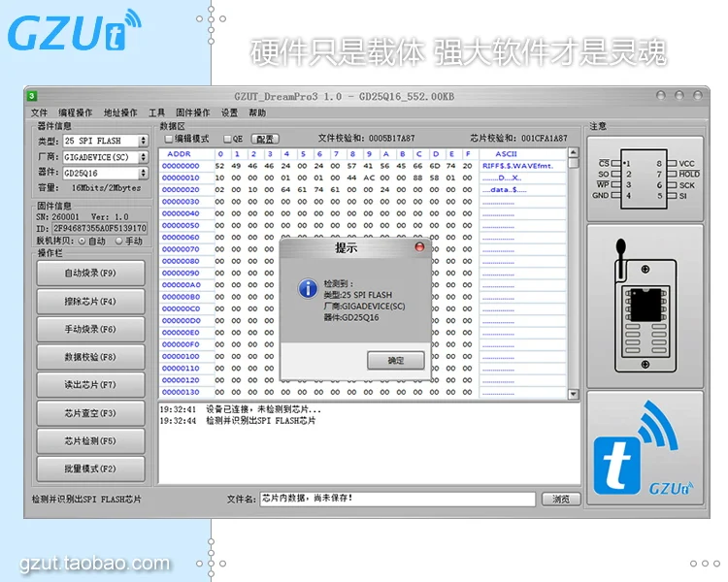Open the 设置 menu
728x582 pixels.
point(229,113)
